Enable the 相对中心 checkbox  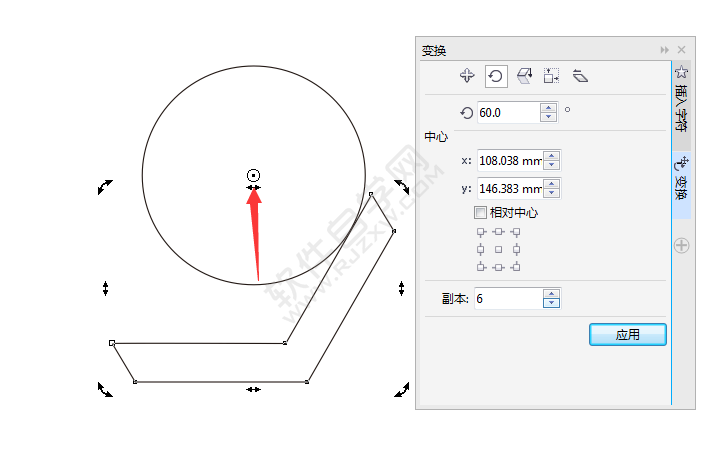pos(481,213)
